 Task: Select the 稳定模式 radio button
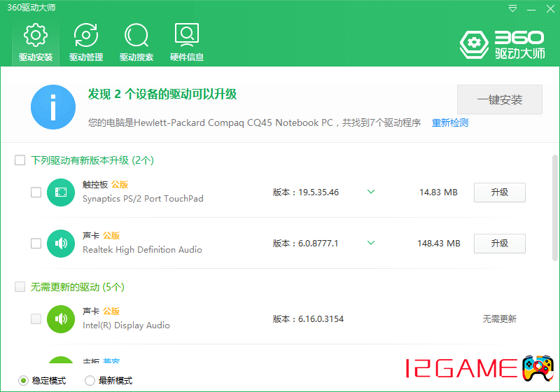(x=23, y=381)
